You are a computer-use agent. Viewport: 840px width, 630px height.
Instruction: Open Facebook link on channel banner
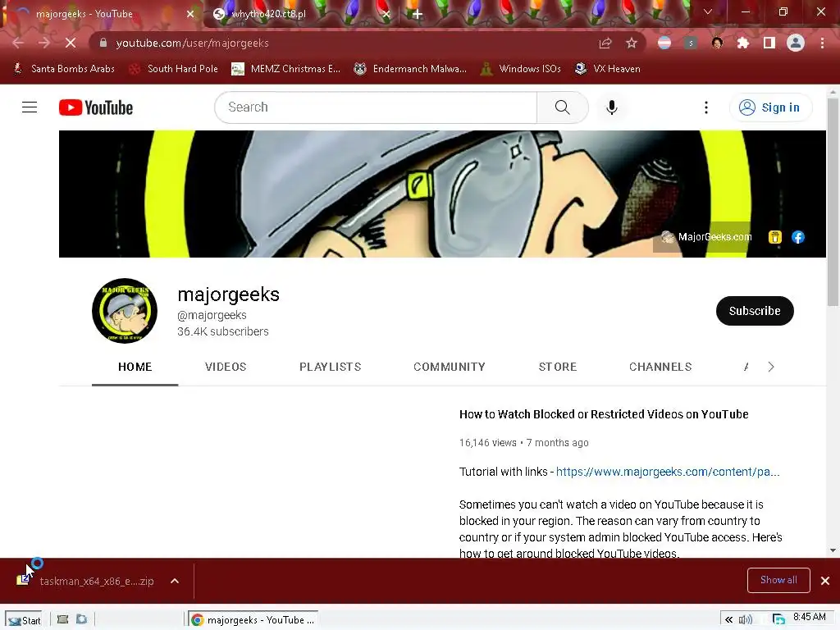pyautogui.click(x=797, y=237)
